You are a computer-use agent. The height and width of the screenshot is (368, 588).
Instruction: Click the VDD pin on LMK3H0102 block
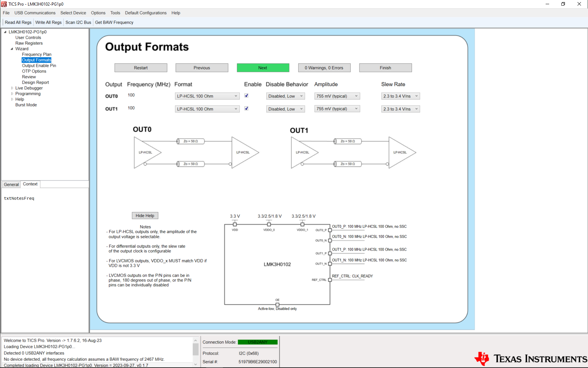pos(235,224)
